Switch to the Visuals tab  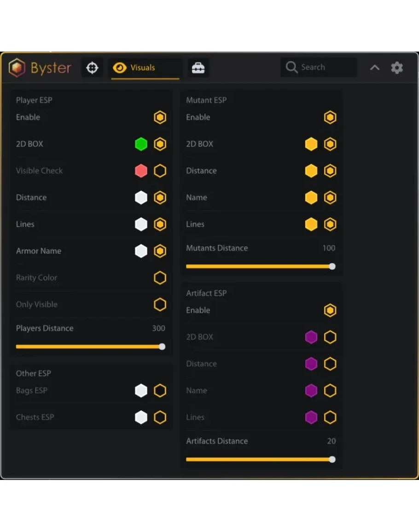click(143, 68)
